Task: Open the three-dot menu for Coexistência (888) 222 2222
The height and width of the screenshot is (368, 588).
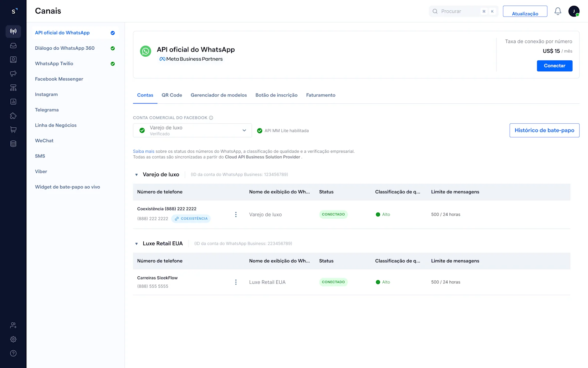Action: tap(236, 215)
